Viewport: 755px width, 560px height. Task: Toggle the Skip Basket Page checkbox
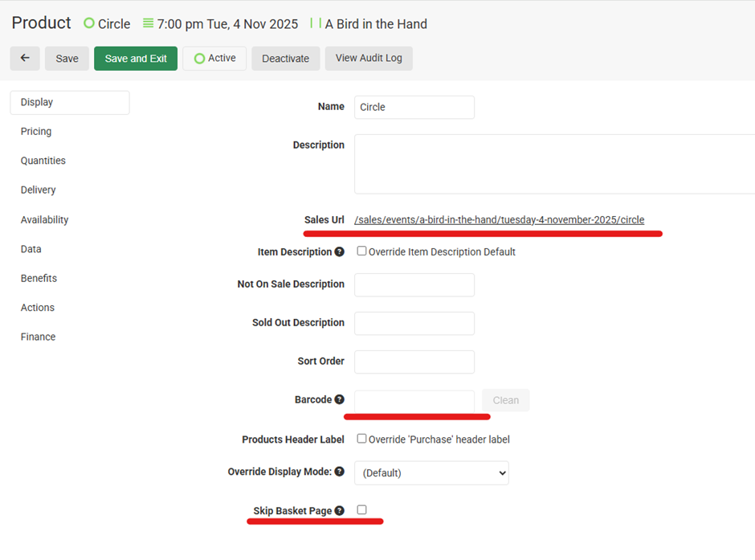361,510
